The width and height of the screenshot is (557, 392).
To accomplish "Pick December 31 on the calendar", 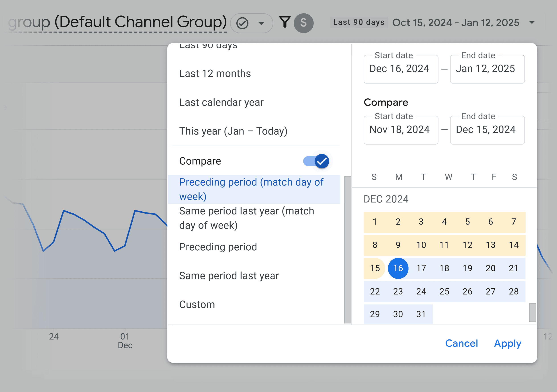I will (421, 314).
